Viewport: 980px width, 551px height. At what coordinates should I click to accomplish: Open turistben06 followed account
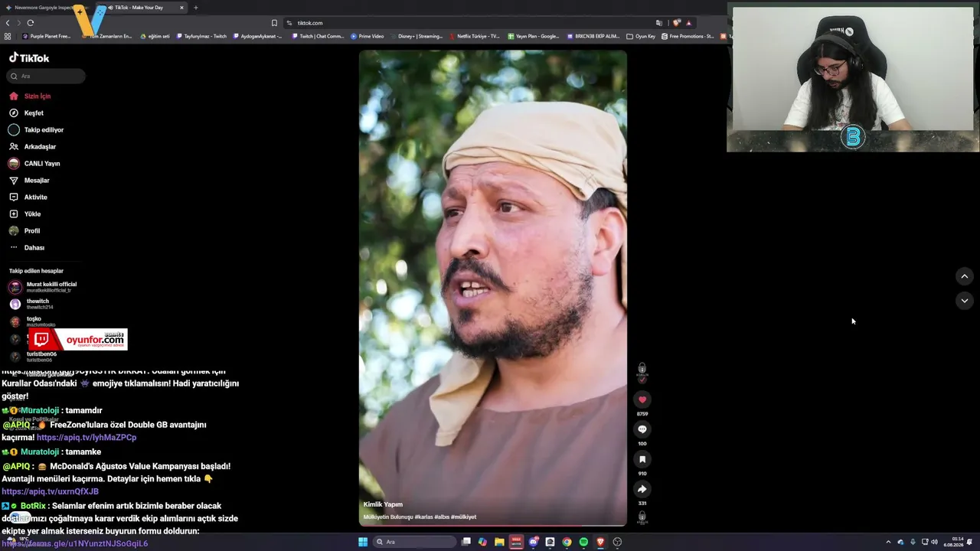pyautogui.click(x=33, y=357)
